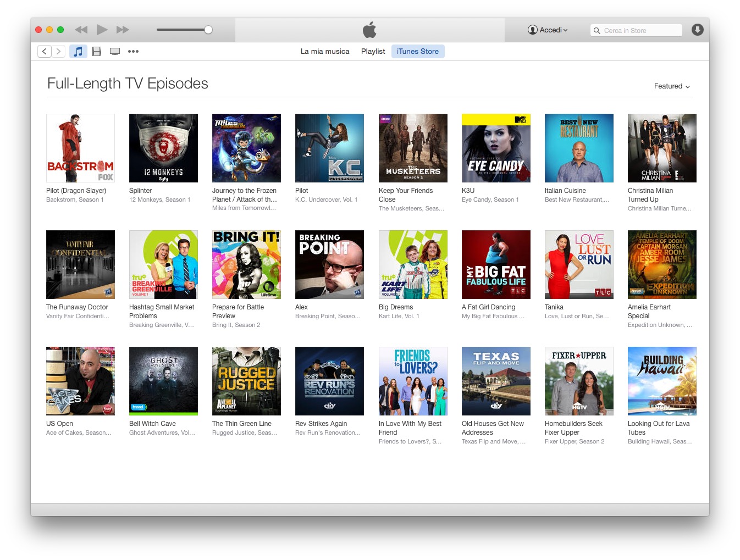This screenshot has width=740, height=560.
Task: Click the A Fat Girl Dancing title
Action: (x=488, y=307)
